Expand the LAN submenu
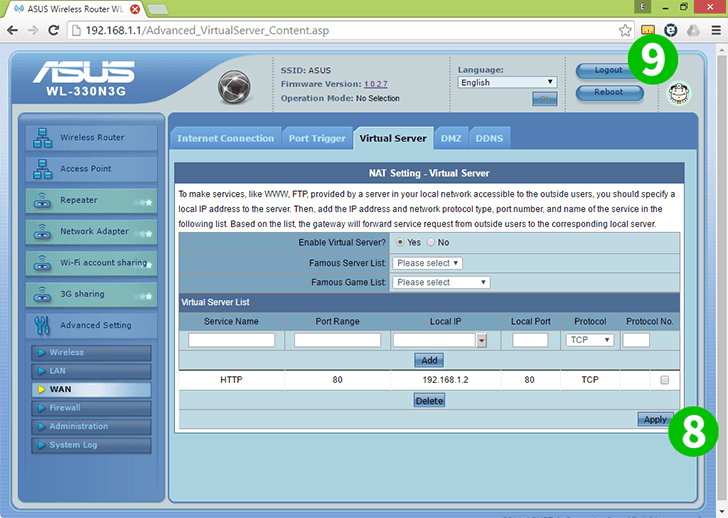The width and height of the screenshot is (728, 518). 91,371
